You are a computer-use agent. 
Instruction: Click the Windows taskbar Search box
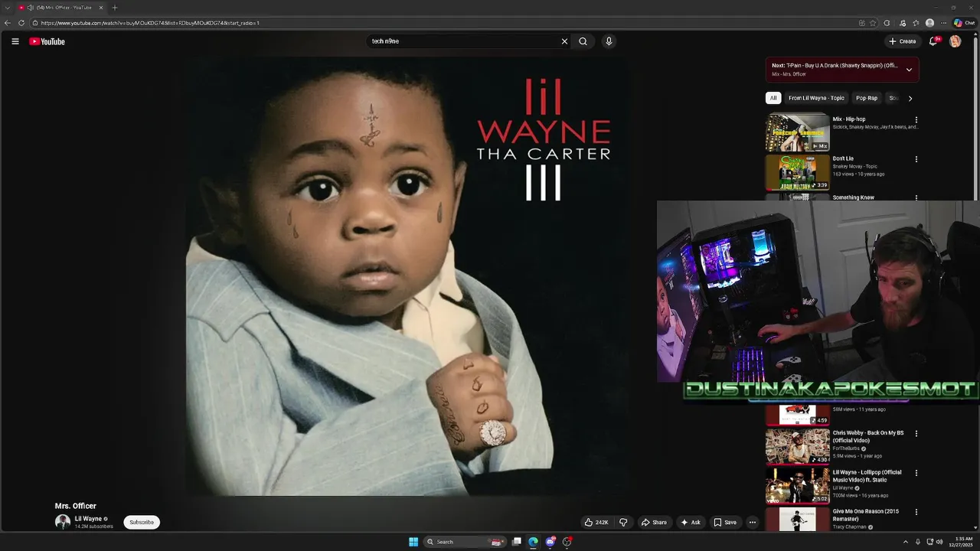pyautogui.click(x=465, y=542)
